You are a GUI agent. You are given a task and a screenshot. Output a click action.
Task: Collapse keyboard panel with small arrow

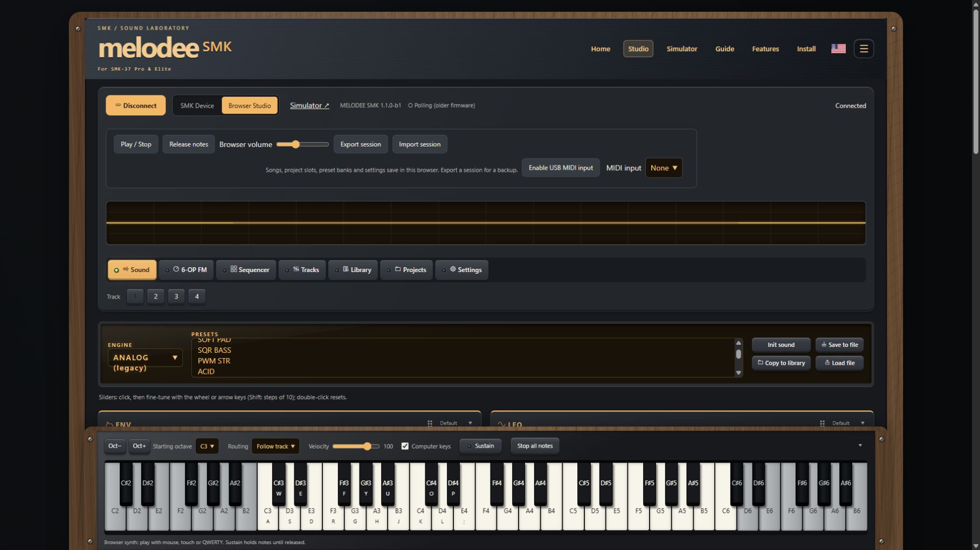860,445
